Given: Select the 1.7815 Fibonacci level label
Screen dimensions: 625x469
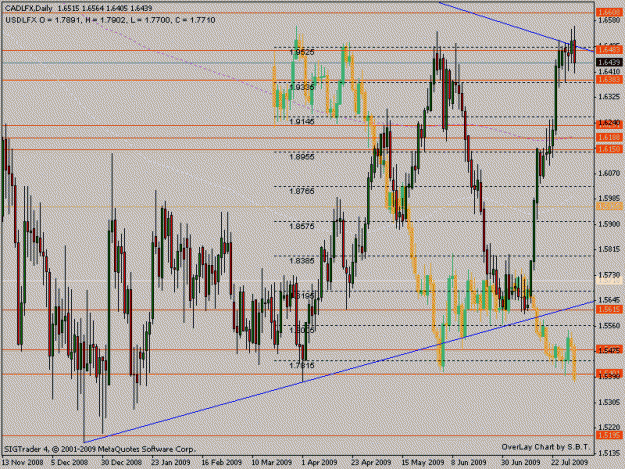Looking at the screenshot, I should (302, 365).
